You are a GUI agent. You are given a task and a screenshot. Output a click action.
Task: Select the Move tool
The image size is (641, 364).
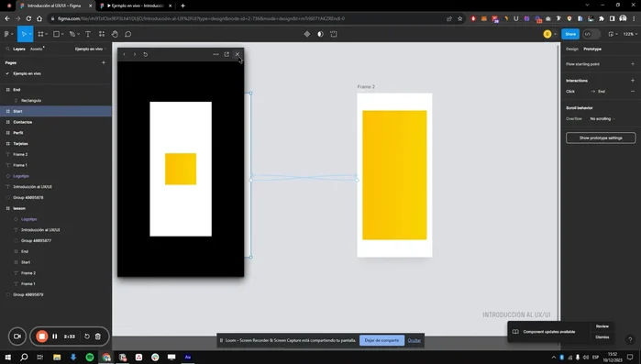[x=23, y=34]
